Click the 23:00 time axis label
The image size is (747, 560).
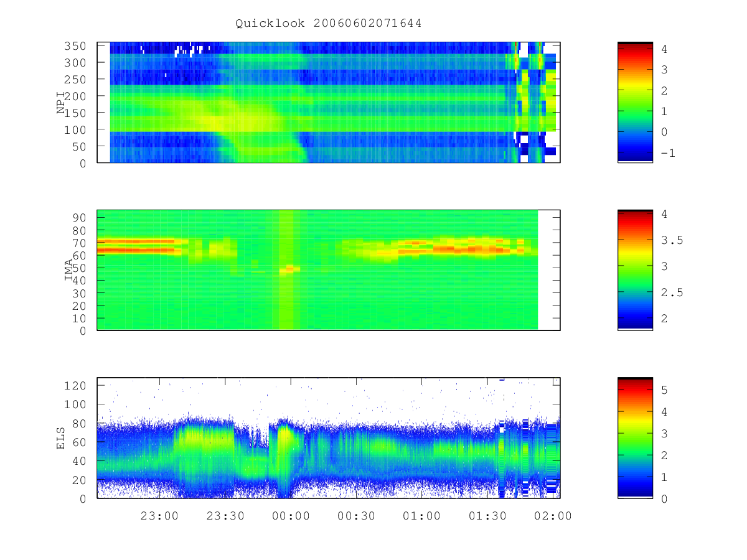pyautogui.click(x=160, y=516)
